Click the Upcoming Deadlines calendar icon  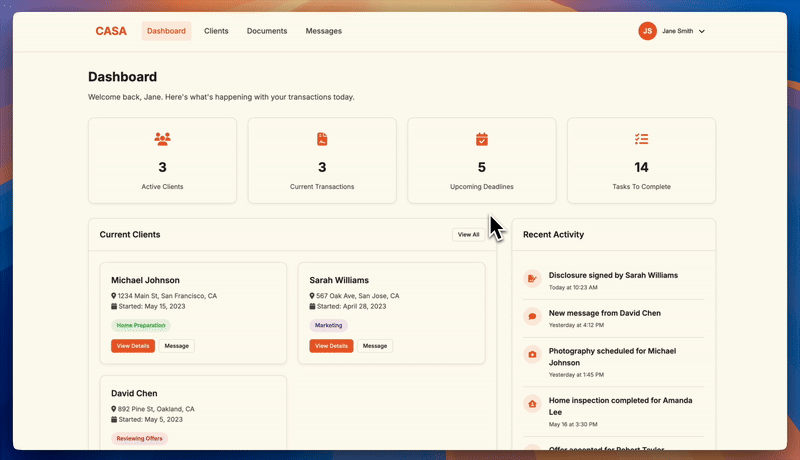point(482,139)
